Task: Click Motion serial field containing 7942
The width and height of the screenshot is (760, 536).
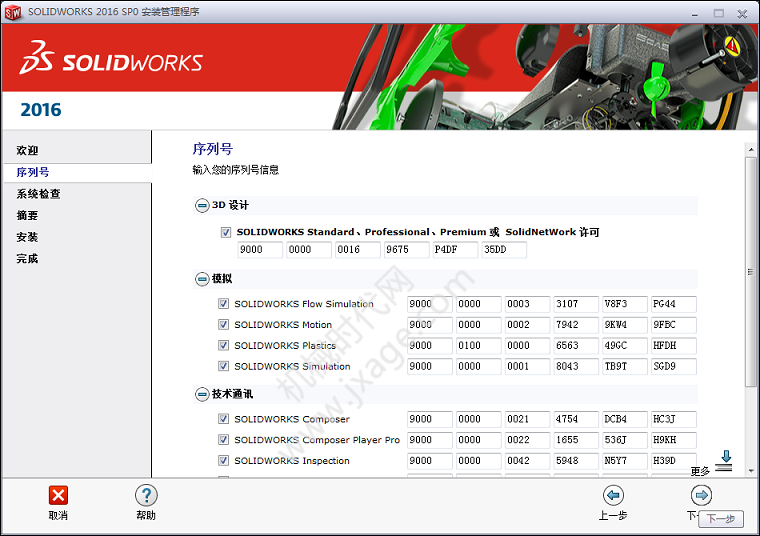Action: (x=576, y=325)
